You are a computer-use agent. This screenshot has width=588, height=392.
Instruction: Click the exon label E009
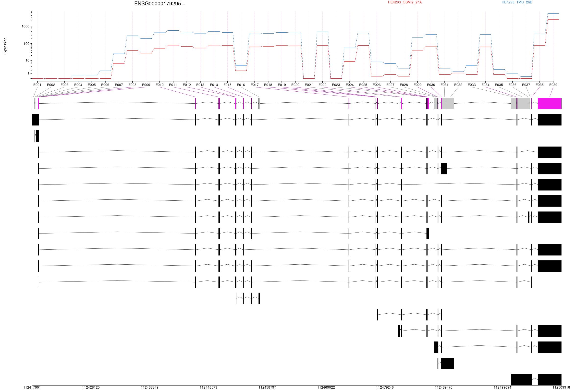146,85
